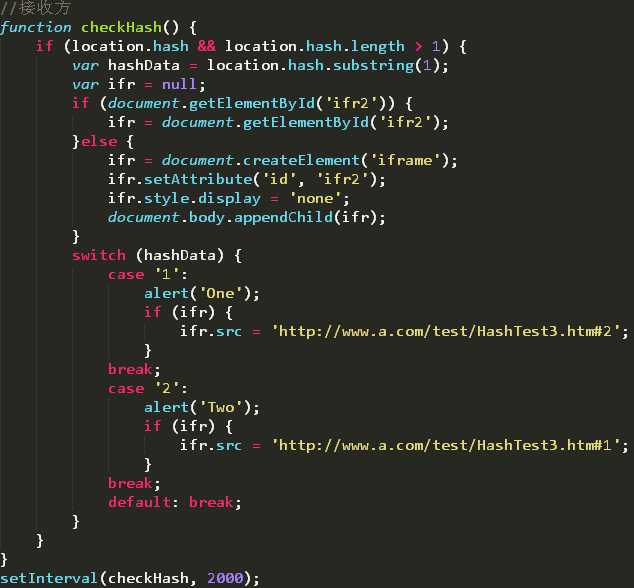Click createElement in the else block
634x588 pixels.
pyautogui.click(x=301, y=161)
